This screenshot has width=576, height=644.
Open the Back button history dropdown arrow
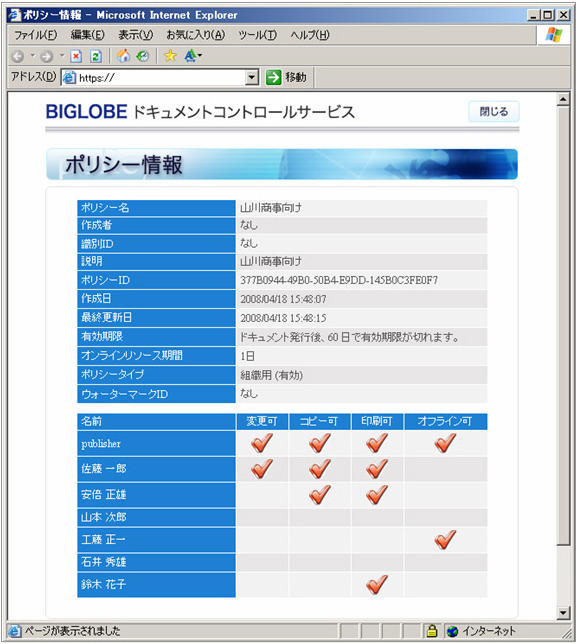click(x=32, y=55)
